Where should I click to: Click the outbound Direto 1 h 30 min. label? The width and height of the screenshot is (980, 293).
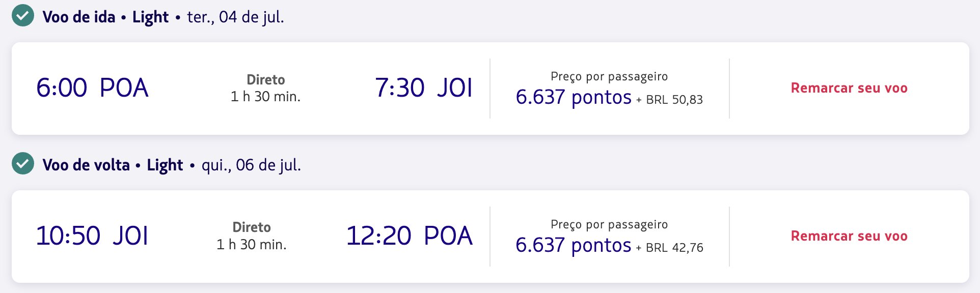pyautogui.click(x=265, y=88)
